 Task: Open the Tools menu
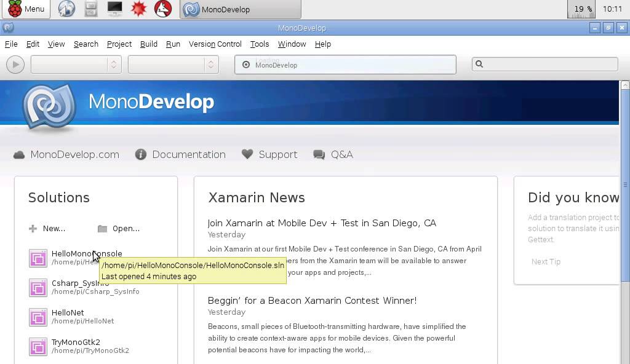tap(260, 44)
